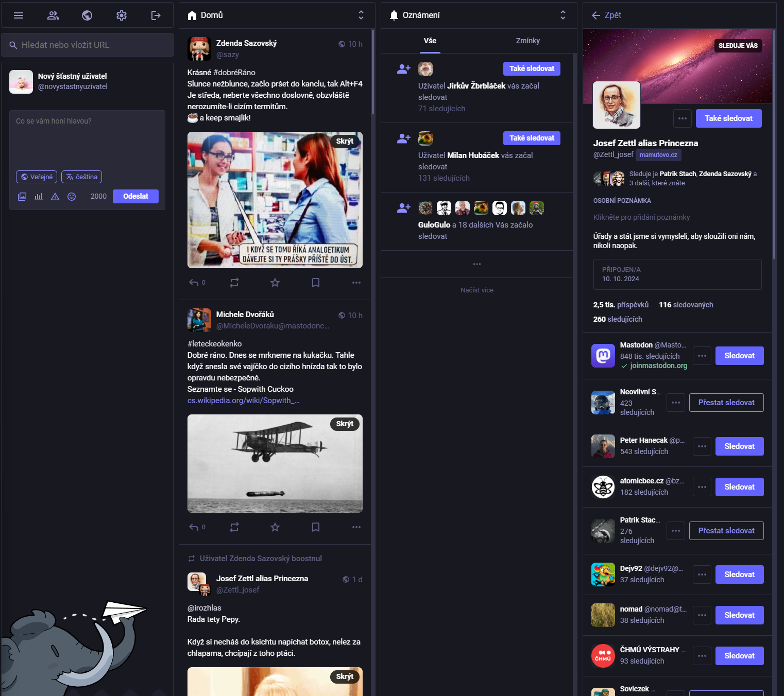Open the Veřejné visibility dropdown

click(37, 177)
